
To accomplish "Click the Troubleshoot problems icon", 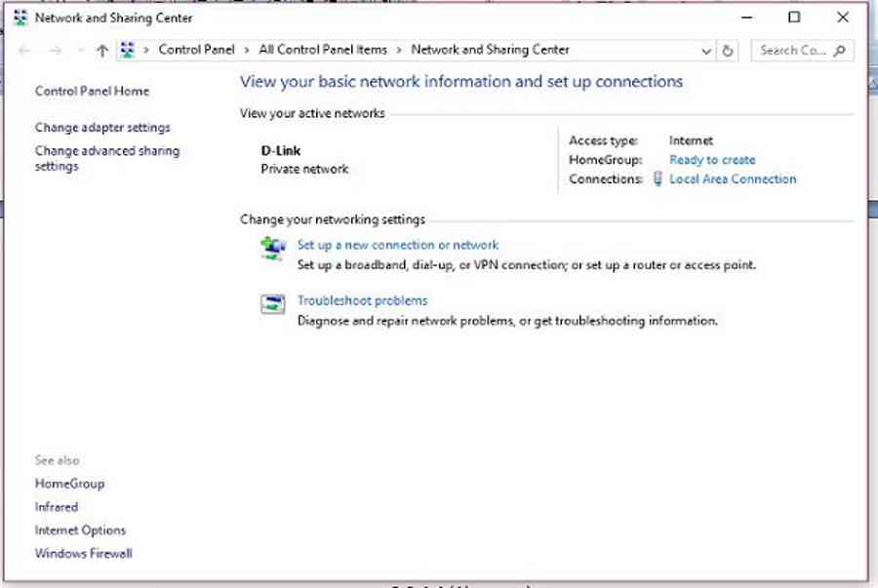I will (x=273, y=304).
